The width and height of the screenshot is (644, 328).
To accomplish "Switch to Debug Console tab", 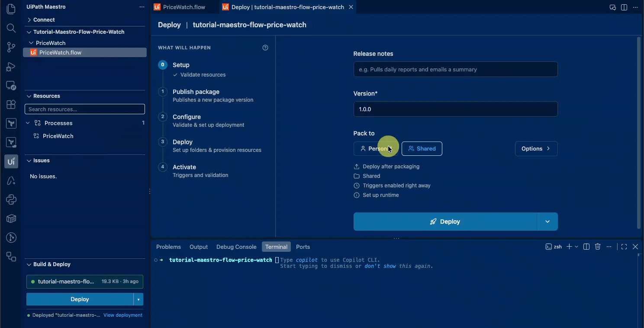I will point(236,247).
